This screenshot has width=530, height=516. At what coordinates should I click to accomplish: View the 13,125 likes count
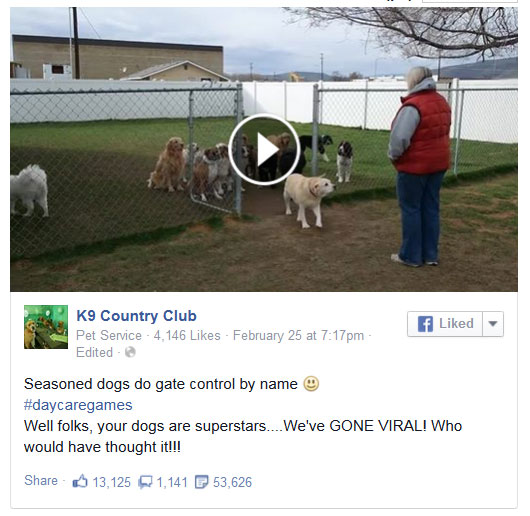[x=112, y=482]
